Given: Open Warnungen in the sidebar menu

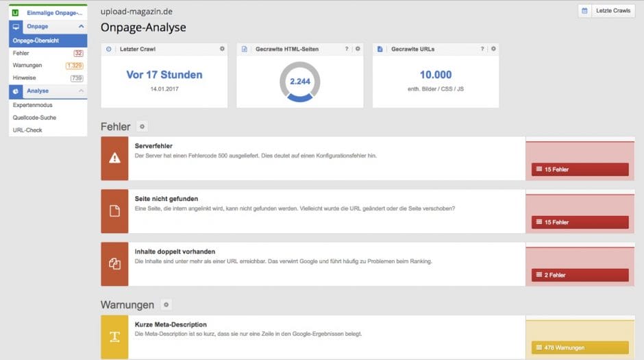Looking at the screenshot, I should (x=27, y=66).
